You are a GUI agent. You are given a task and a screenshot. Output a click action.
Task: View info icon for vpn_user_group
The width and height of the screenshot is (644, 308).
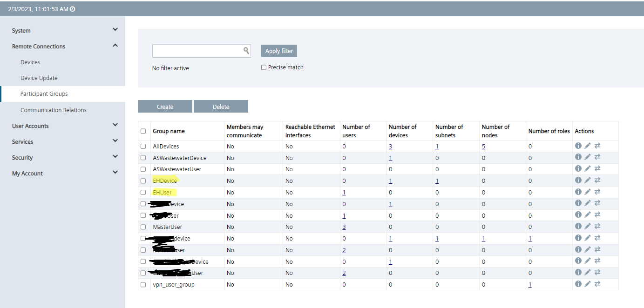(x=578, y=284)
